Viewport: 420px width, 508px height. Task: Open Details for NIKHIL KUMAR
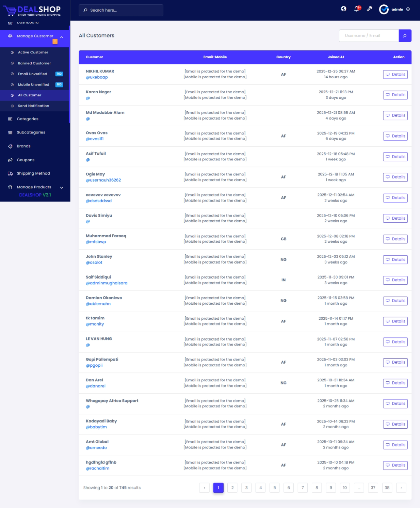click(x=395, y=75)
